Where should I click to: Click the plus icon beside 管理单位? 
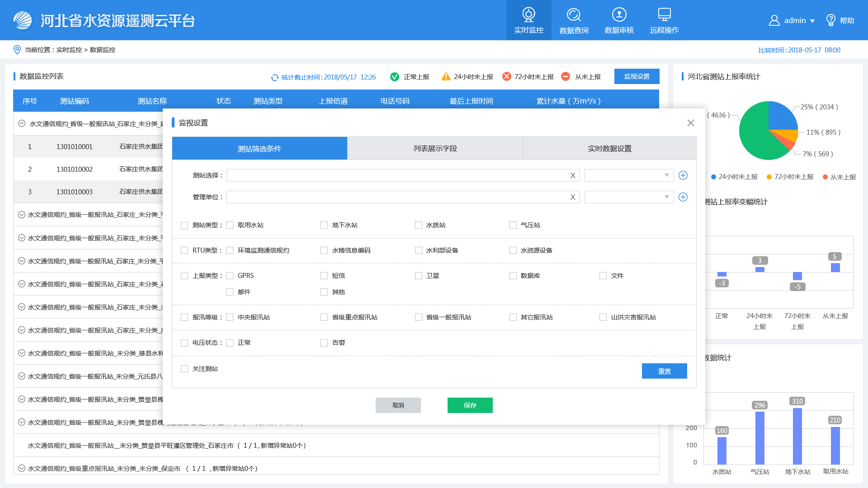683,197
